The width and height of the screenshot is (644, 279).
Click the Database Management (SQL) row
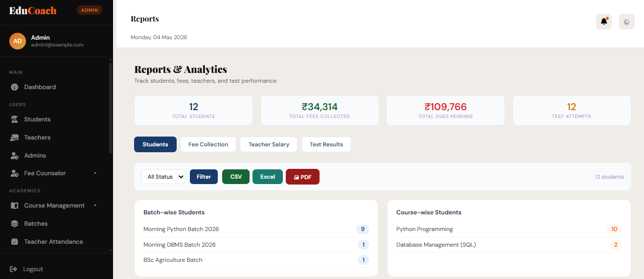(509, 245)
